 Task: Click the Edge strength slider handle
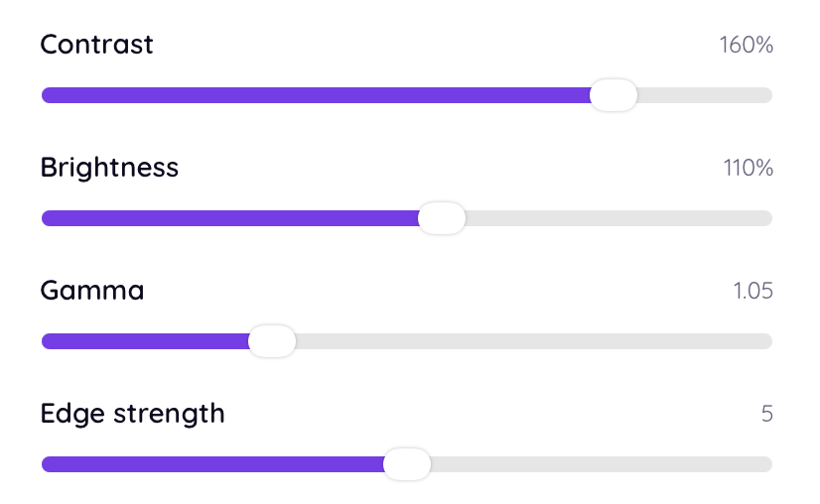[x=407, y=464]
